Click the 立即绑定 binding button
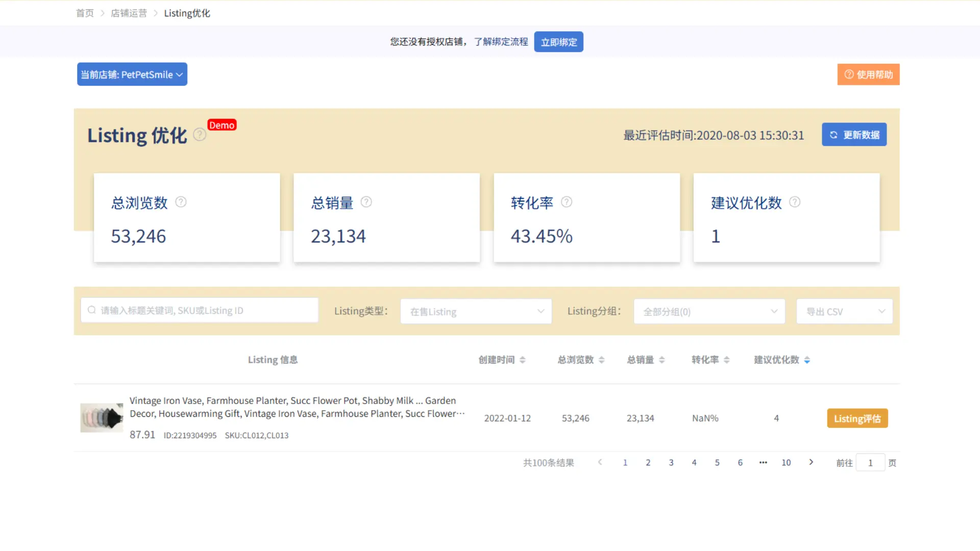980x551 pixels. click(558, 41)
